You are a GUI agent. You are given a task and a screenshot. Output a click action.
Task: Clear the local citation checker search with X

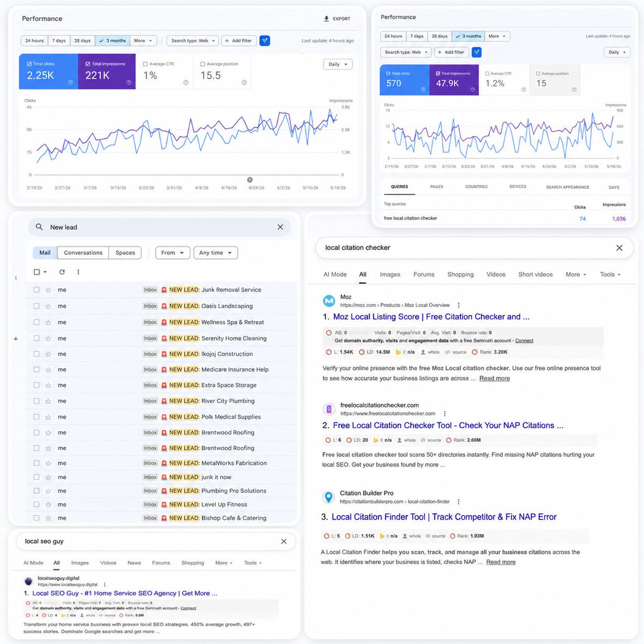pos(619,248)
